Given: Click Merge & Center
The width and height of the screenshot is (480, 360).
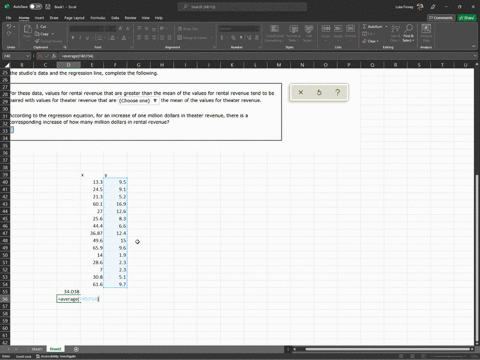Looking at the screenshot, I should pos(193,38).
